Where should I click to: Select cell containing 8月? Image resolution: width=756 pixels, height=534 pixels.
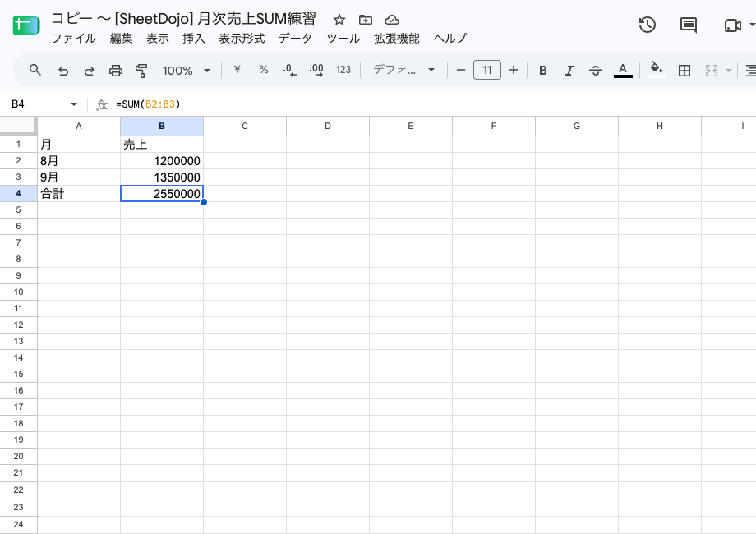click(79, 160)
